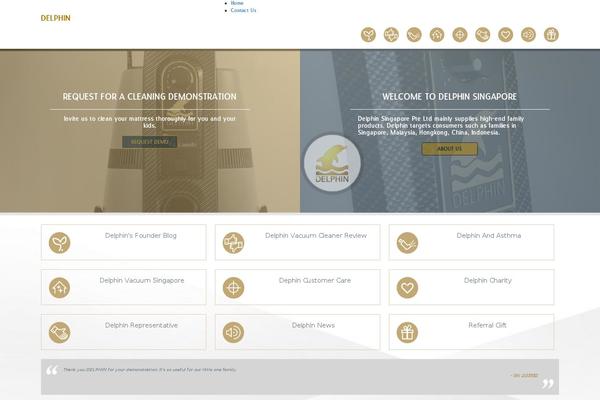600x400 pixels.
Task: Open Delphin Charity link
Action: [x=488, y=280]
